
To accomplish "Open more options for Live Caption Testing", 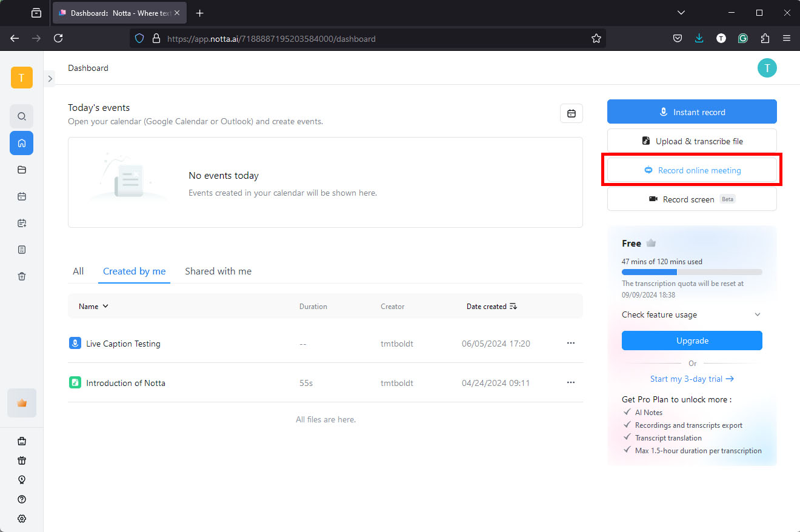I will pyautogui.click(x=570, y=343).
